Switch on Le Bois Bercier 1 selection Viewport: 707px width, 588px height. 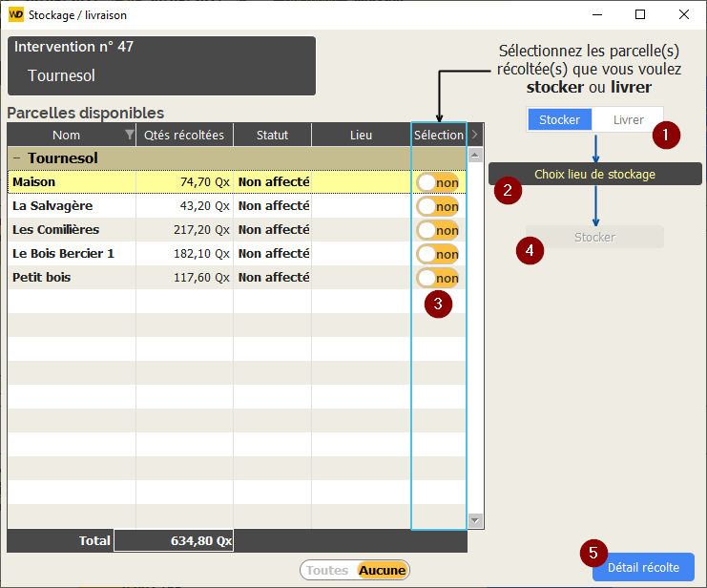[x=438, y=254]
